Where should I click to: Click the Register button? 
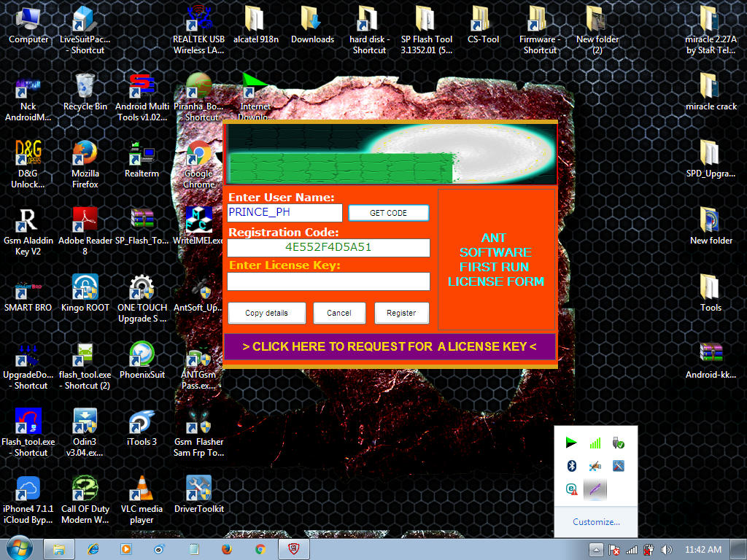click(401, 313)
